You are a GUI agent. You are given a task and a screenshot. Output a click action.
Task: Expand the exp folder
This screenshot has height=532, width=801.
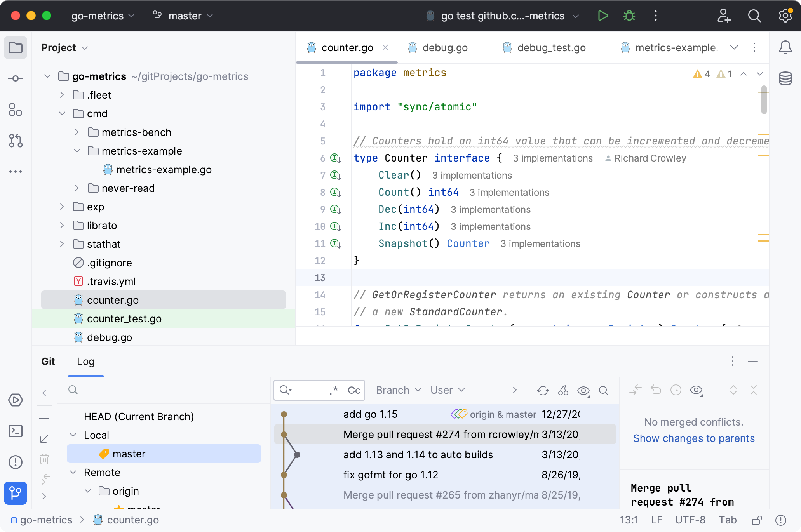pyautogui.click(x=62, y=207)
